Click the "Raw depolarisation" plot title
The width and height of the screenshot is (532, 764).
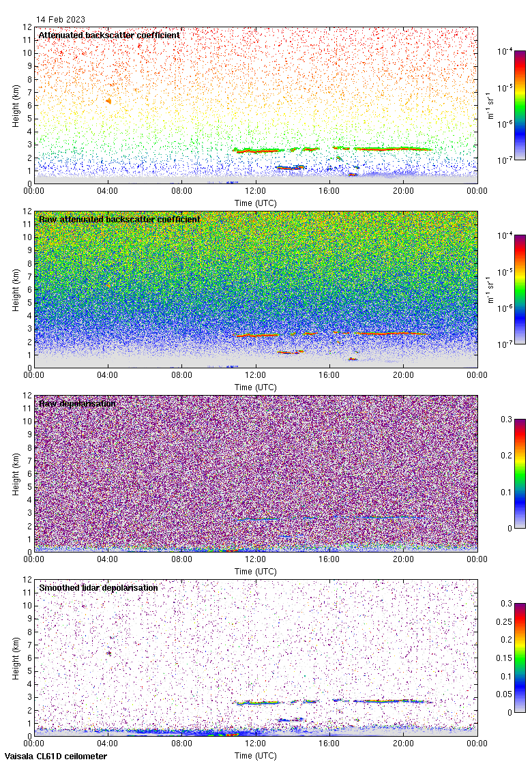[77, 404]
